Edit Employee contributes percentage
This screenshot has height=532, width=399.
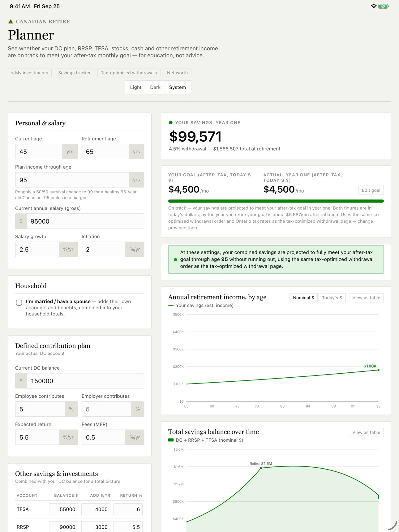tap(40, 409)
